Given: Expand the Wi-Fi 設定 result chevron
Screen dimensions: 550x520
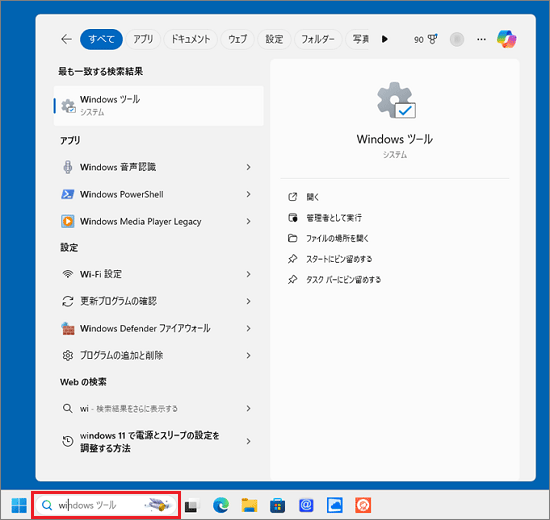Looking at the screenshot, I should click(248, 274).
